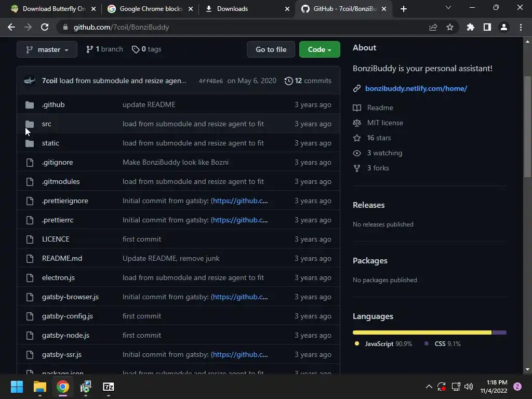Share this page icon in address bar
Viewport: 532px width, 399px height.
pos(433,27)
